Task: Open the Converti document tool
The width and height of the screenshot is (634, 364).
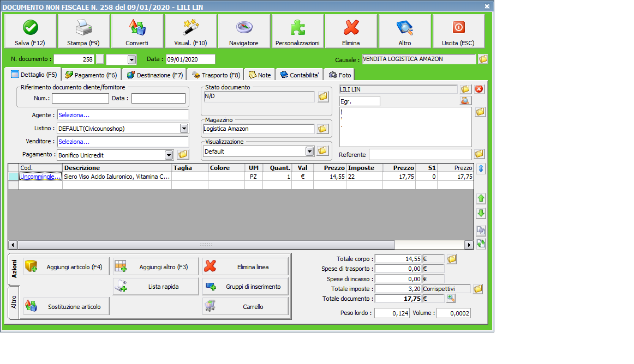Action: 137,32
